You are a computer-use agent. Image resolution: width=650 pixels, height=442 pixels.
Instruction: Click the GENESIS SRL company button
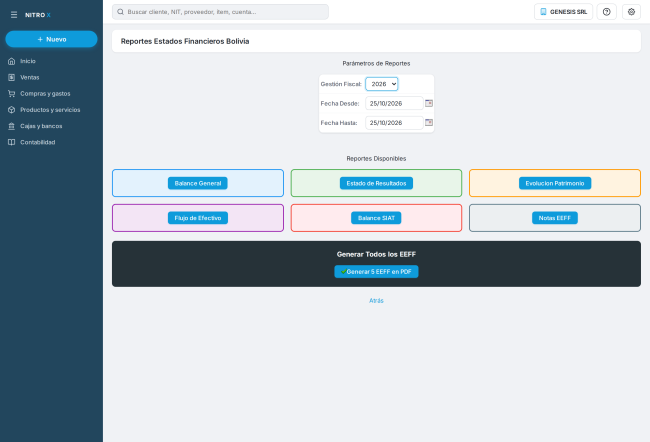point(564,12)
